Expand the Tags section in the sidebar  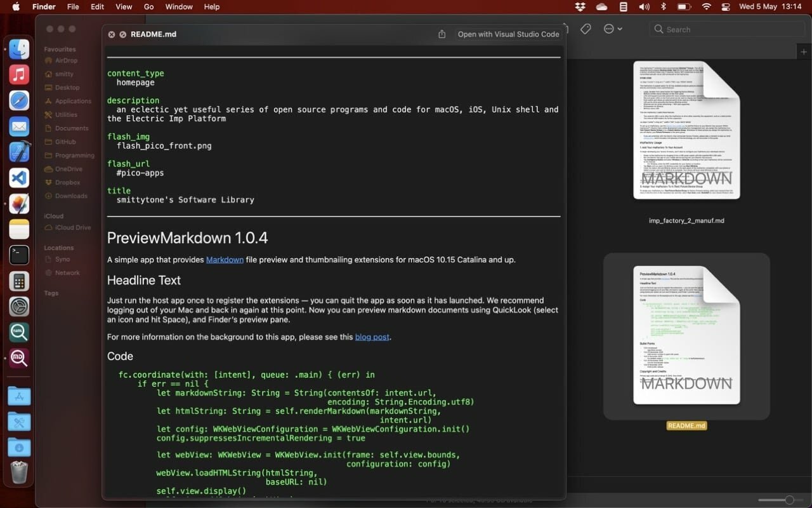[x=51, y=293]
